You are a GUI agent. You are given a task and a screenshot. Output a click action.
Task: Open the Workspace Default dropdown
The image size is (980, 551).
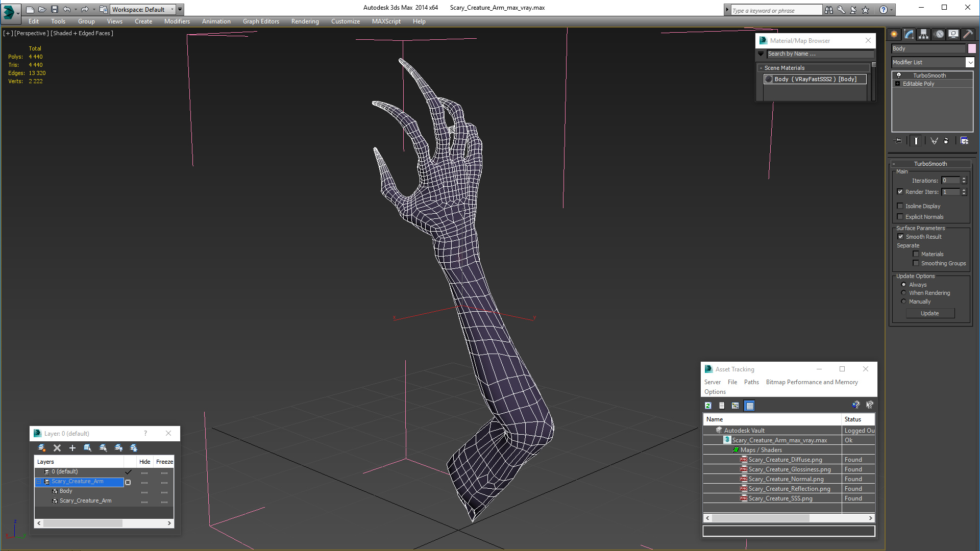(x=173, y=9)
